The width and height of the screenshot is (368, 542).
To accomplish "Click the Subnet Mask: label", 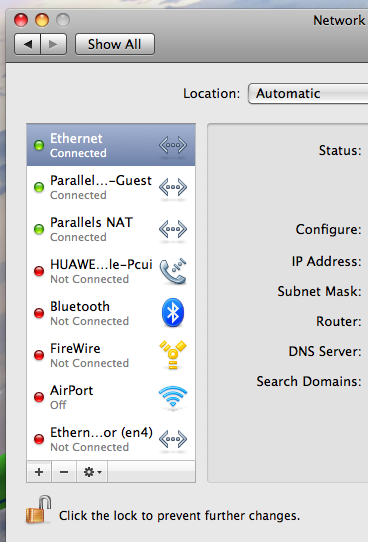I will click(319, 291).
